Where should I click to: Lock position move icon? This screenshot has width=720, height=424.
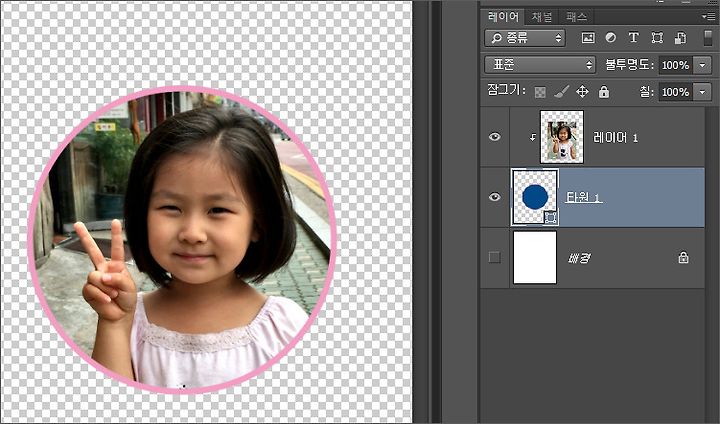point(582,92)
